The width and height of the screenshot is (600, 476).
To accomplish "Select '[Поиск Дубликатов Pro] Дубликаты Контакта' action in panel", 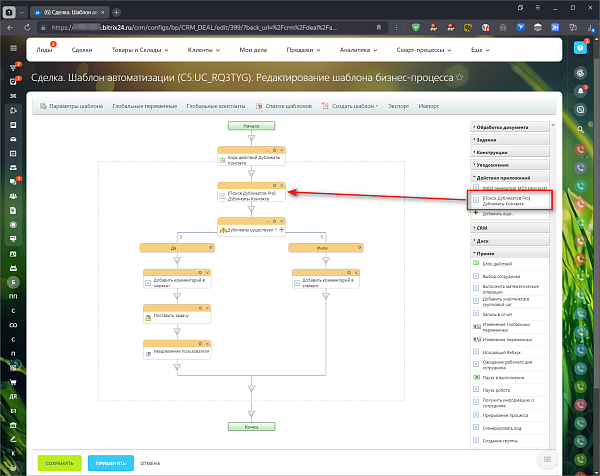I will pos(510,201).
